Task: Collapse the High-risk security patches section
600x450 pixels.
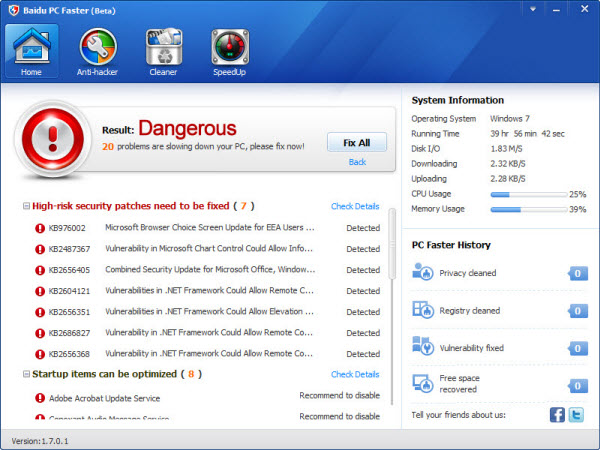Action: click(26, 206)
